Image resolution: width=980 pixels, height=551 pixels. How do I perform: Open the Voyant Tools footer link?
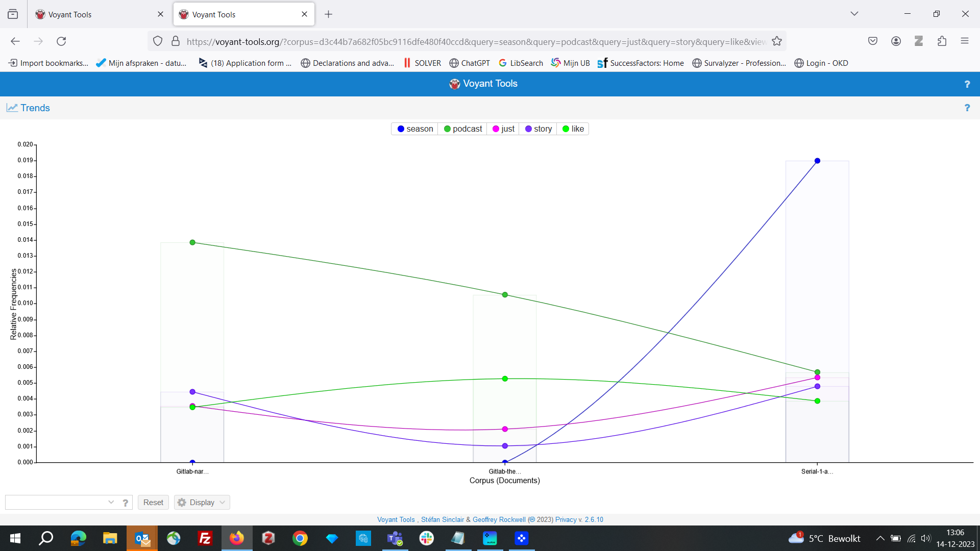pos(396,520)
